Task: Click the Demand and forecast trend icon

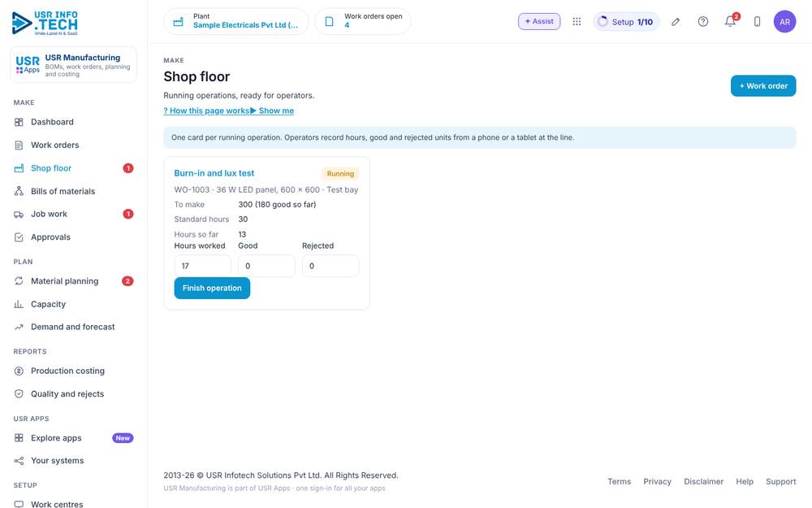Action: [19, 327]
